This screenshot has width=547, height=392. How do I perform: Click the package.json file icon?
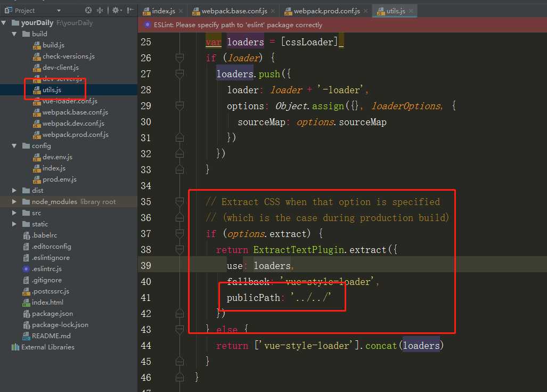(x=26, y=314)
